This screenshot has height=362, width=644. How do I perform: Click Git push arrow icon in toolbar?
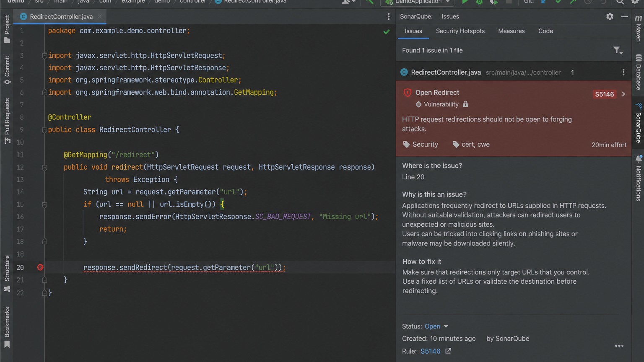pyautogui.click(x=573, y=2)
